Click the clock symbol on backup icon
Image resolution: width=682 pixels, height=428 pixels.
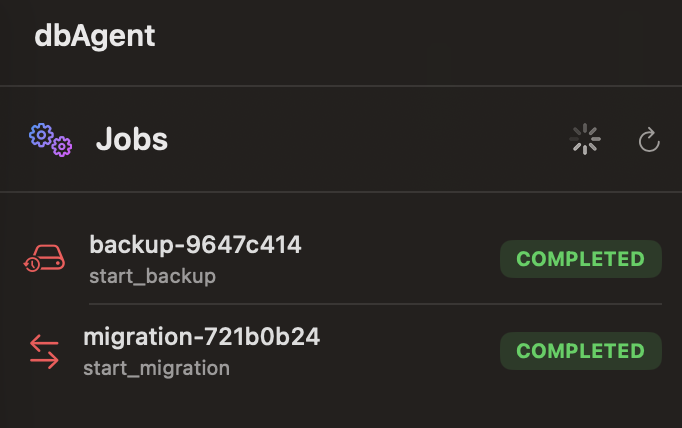(x=33, y=264)
